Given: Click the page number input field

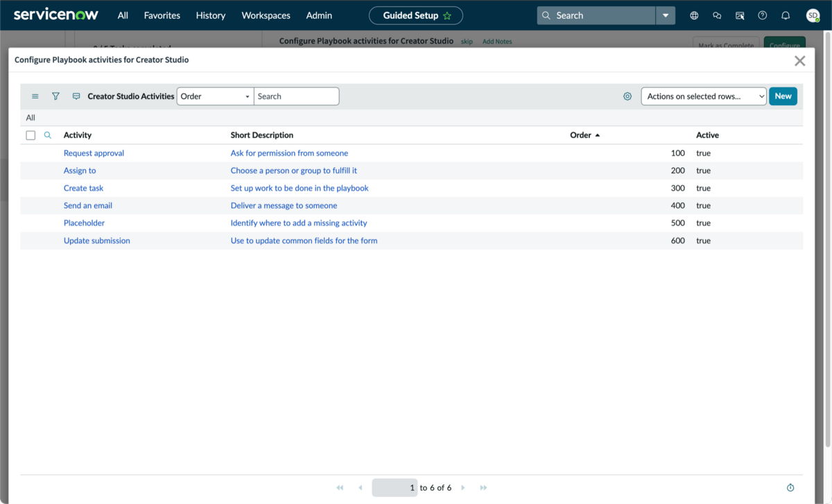Looking at the screenshot, I should pos(395,488).
